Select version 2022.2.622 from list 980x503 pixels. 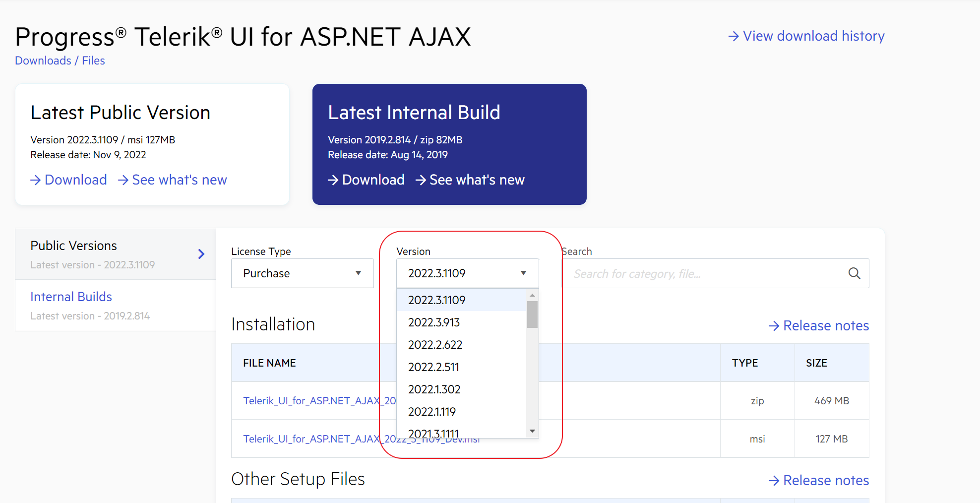point(435,345)
